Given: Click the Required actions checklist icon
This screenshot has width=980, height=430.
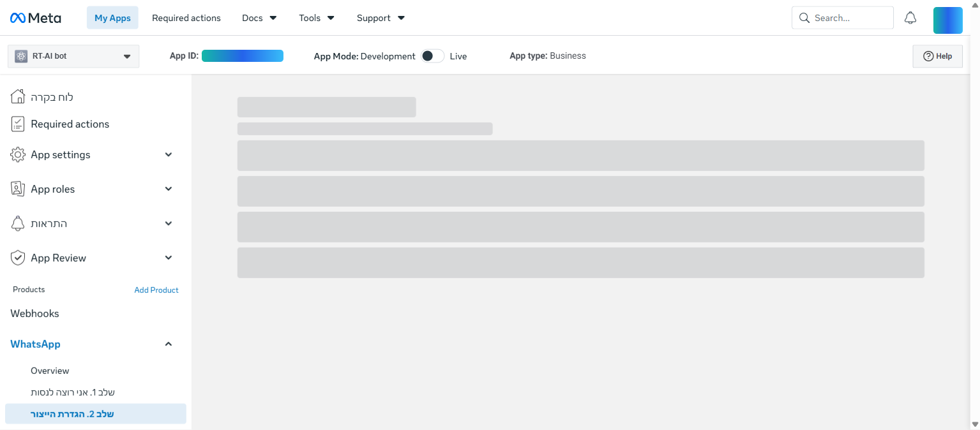Looking at the screenshot, I should (18, 124).
